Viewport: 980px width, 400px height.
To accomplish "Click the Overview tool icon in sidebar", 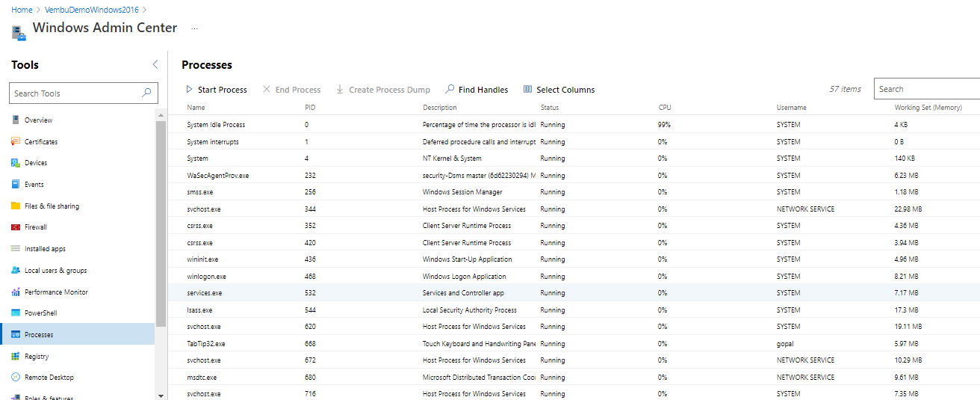I will coord(16,120).
